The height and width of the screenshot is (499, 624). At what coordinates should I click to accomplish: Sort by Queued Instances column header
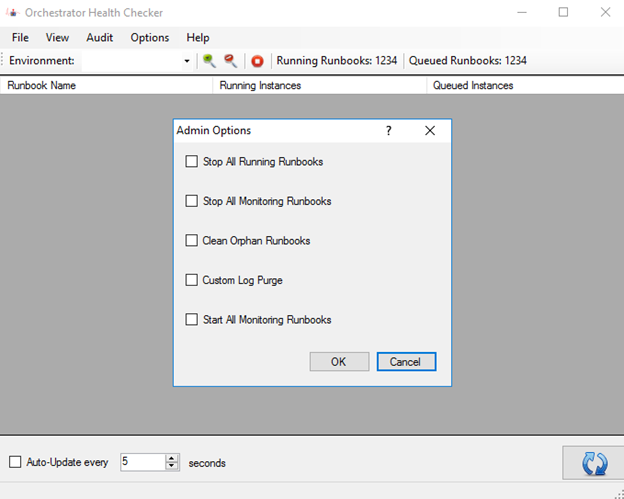point(525,85)
